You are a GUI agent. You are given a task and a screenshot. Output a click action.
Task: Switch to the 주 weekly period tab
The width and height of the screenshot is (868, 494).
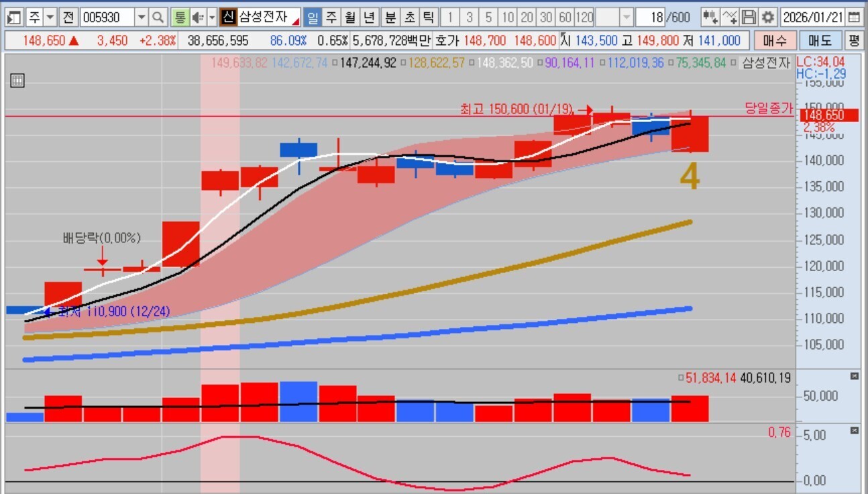pos(331,17)
